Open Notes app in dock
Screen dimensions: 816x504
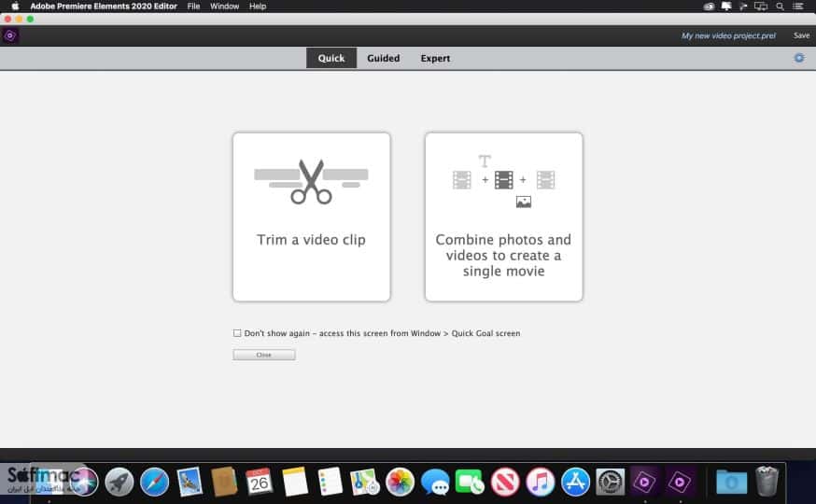294,482
